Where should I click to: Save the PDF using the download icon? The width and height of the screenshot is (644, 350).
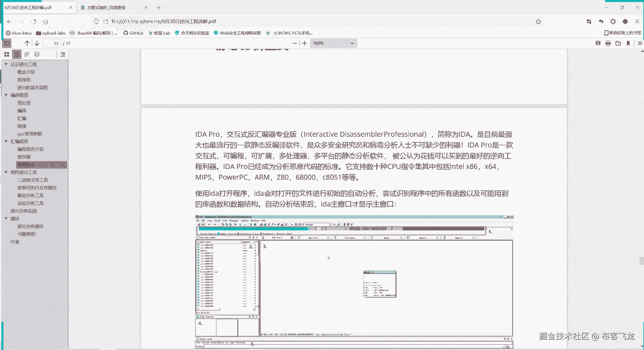(x=618, y=43)
